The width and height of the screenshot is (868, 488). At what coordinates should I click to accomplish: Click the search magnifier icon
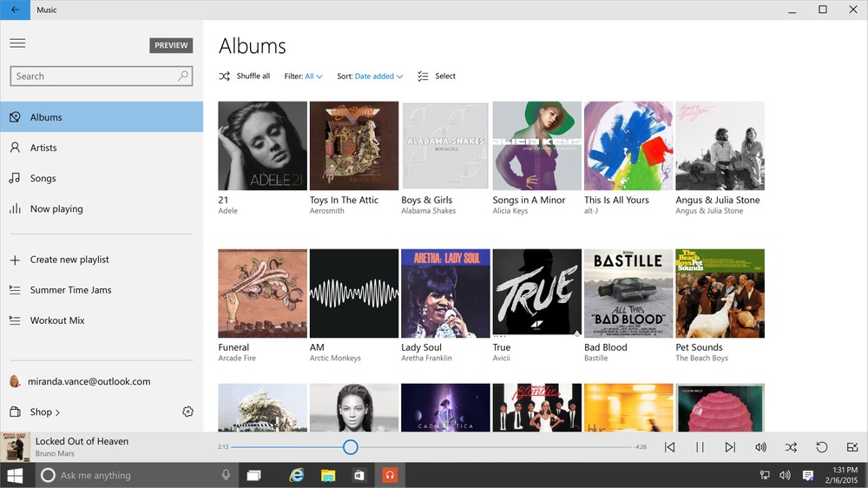coord(182,76)
